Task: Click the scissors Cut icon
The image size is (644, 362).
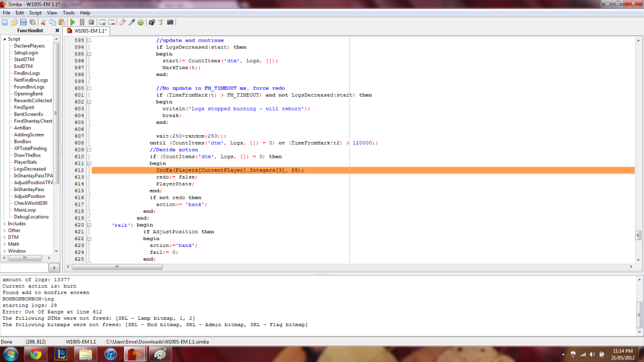Action: click(x=43, y=22)
